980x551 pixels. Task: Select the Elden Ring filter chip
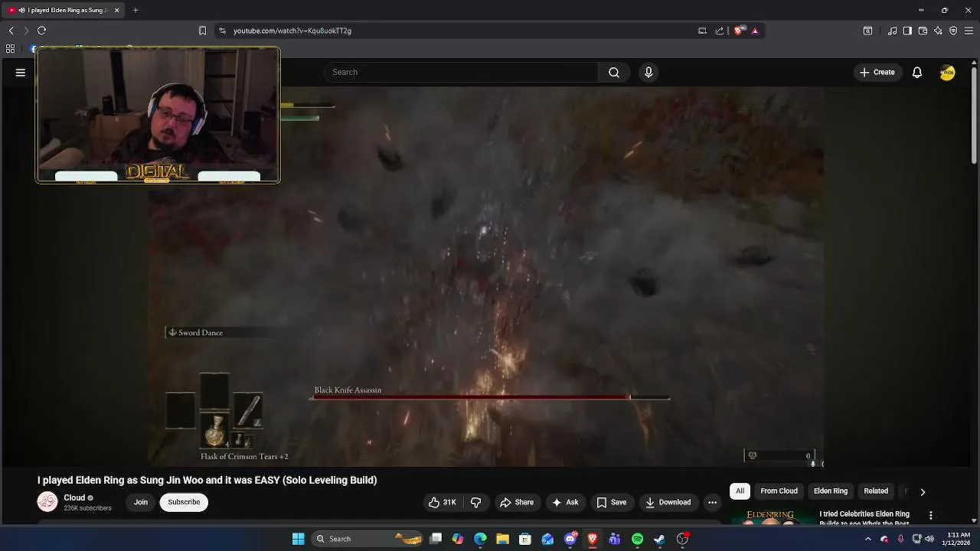coord(830,491)
